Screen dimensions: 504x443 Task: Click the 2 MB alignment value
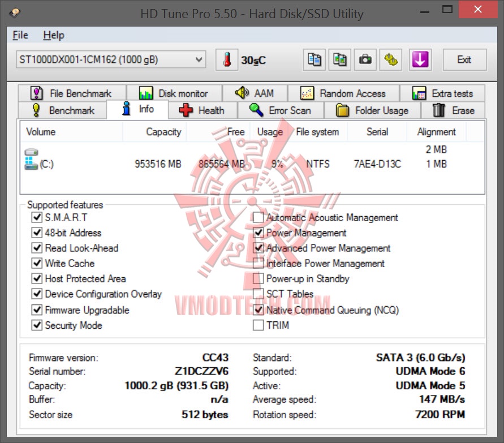[436, 149]
